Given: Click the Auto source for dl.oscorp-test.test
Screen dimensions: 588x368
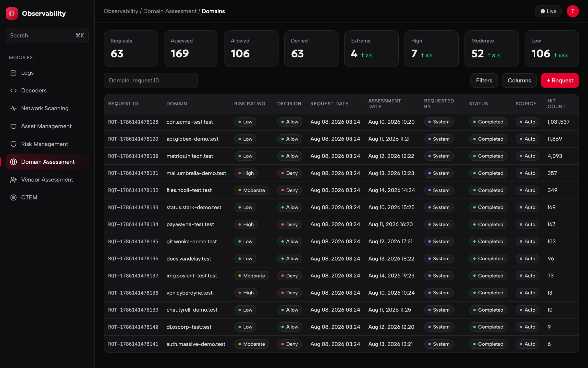Looking at the screenshot, I should click(527, 327).
